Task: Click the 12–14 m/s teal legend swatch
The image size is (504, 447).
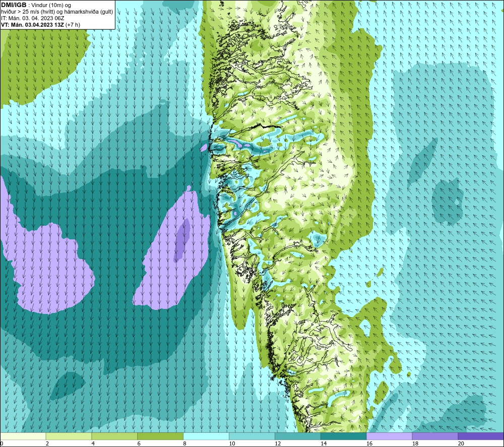Action: tap(298, 436)
